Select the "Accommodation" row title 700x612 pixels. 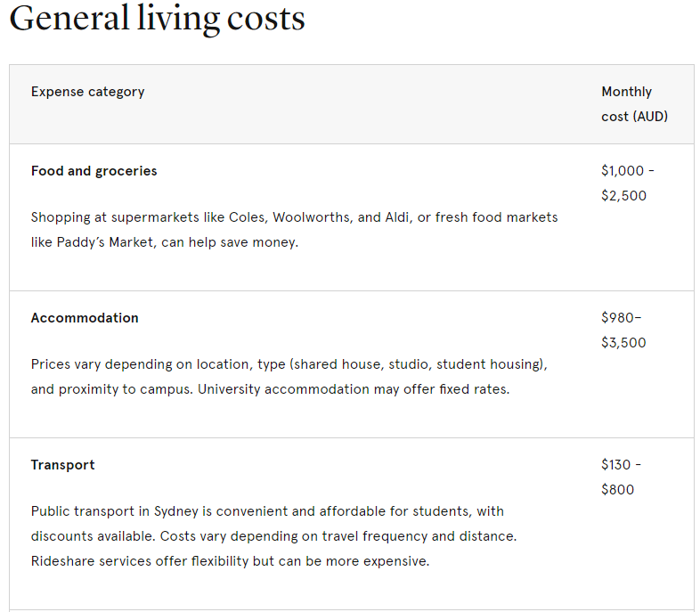pyautogui.click(x=85, y=318)
